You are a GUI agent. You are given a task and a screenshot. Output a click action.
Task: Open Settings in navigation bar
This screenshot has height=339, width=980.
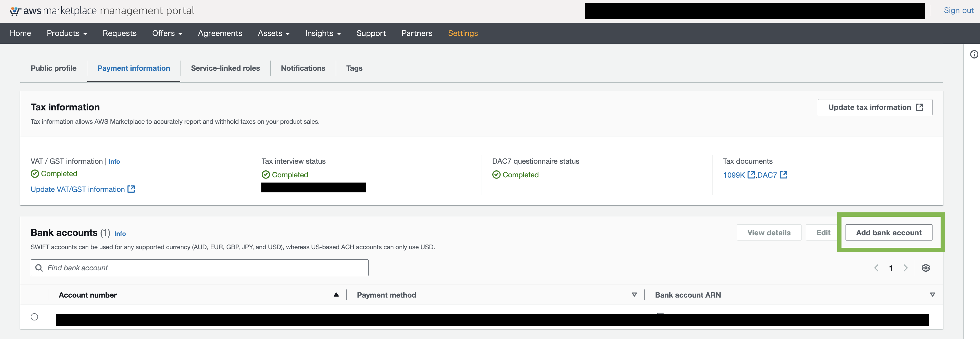tap(462, 34)
